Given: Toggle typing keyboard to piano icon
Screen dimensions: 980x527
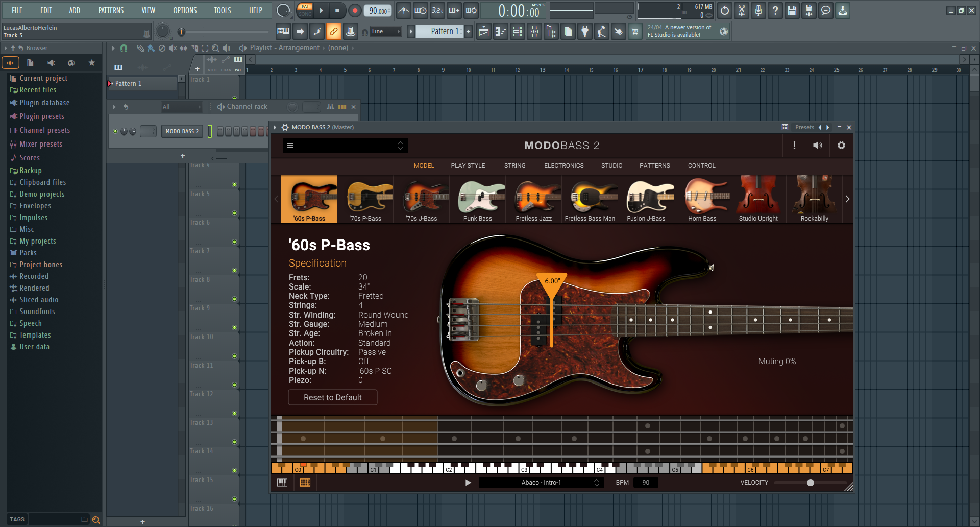Looking at the screenshot, I should 283,32.
